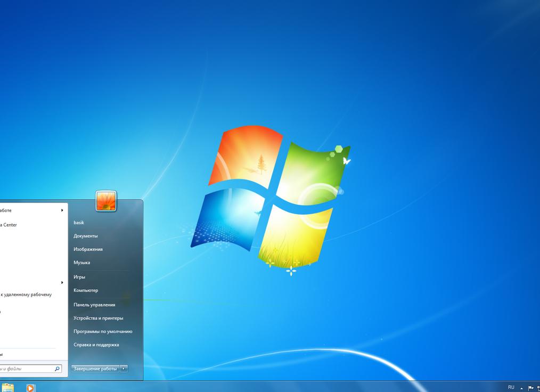The width and height of the screenshot is (540, 392).
Task: Open Устройства и принтеры
Action: pos(99,317)
